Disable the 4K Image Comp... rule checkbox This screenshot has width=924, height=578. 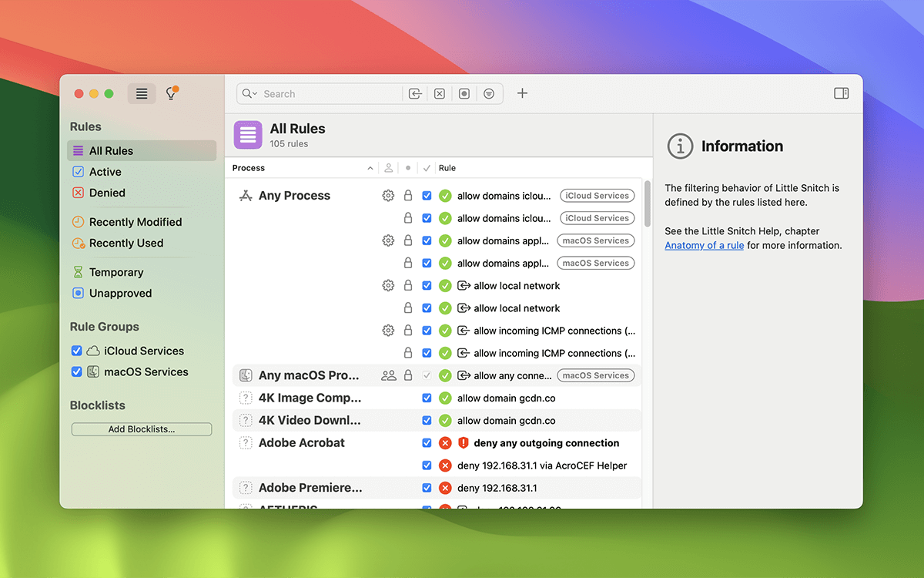[x=427, y=398]
